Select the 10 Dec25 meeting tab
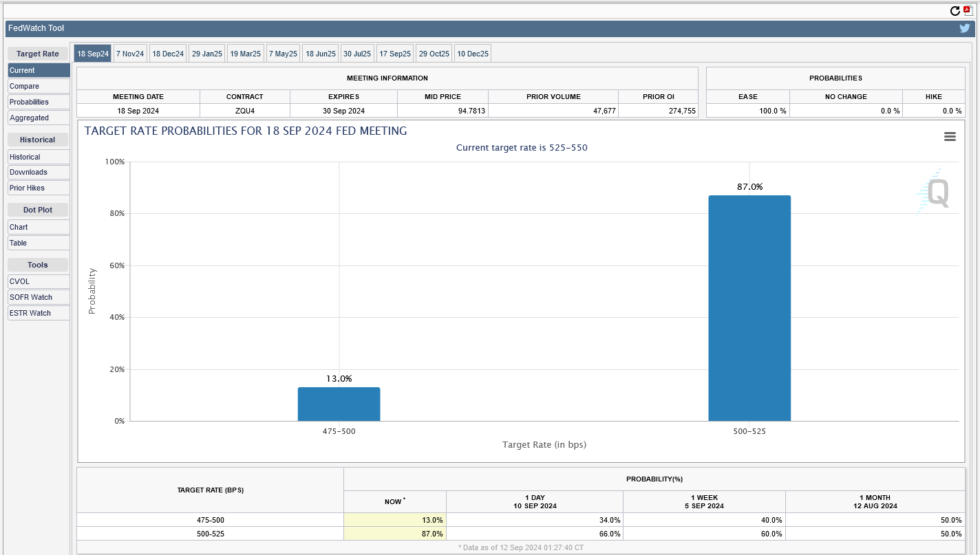980x555 pixels. click(x=473, y=54)
